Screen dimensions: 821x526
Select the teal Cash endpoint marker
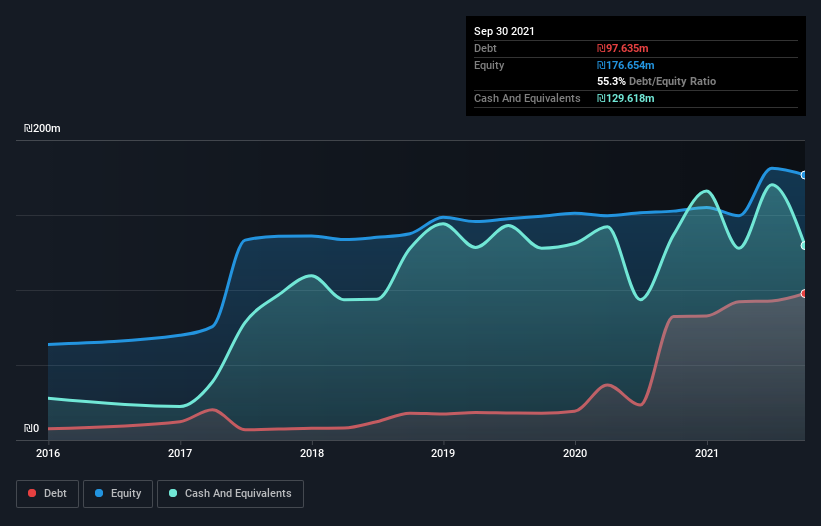point(804,245)
